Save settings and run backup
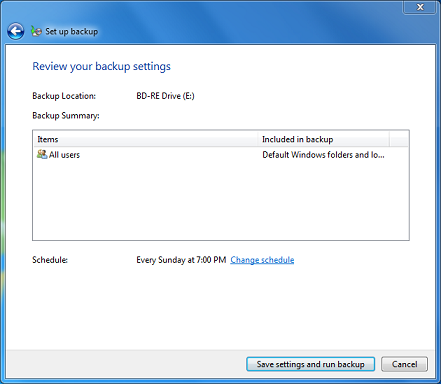Image resolution: width=441 pixels, height=384 pixels. (310, 364)
